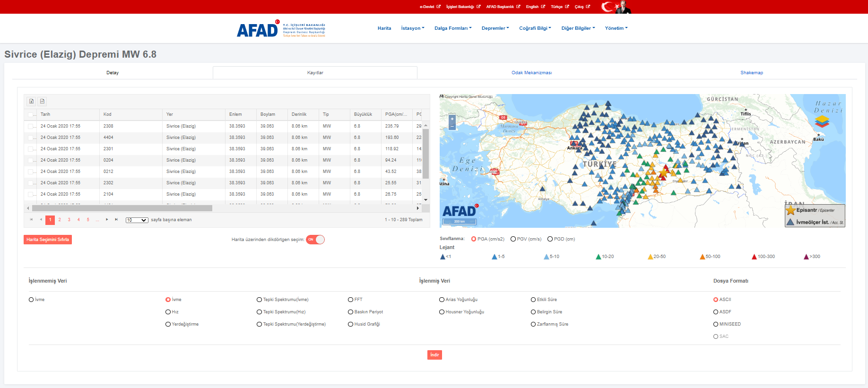Image resolution: width=868 pixels, height=388 pixels.
Task: Go to first page of table
Action: [x=31, y=220]
